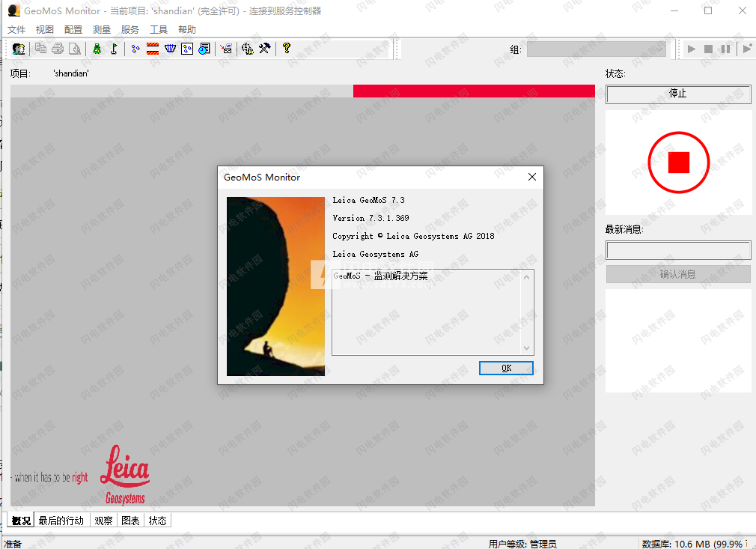Viewport: 756px width, 549px height.
Task: Click the 用户等级: 管理员 status entry
Action: (x=522, y=544)
